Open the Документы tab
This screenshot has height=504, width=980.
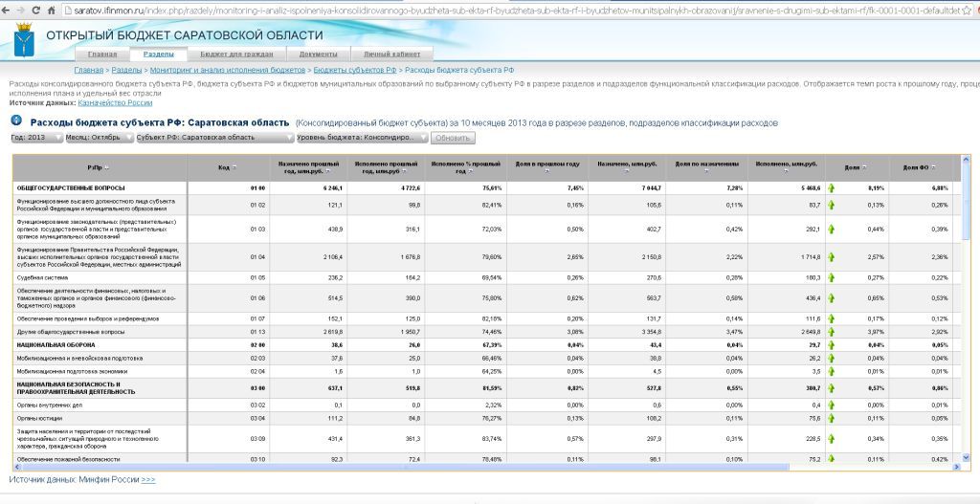(x=318, y=55)
